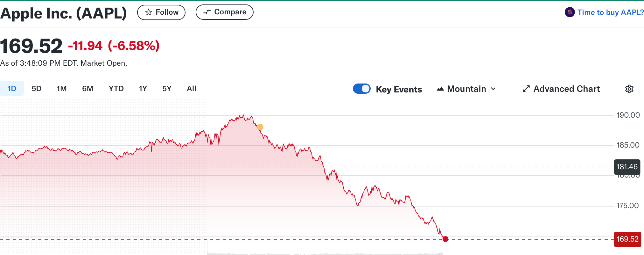Select the All time range
The image size is (644, 255).
(x=192, y=89)
